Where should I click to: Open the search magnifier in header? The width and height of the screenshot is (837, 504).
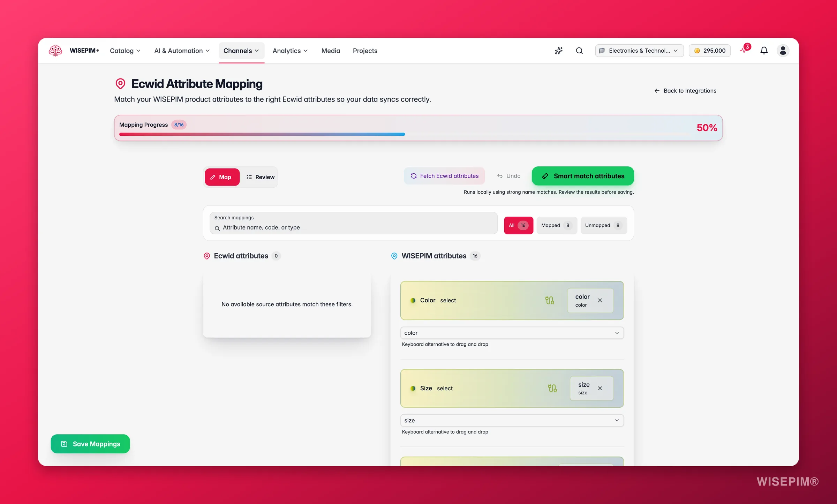click(x=579, y=51)
